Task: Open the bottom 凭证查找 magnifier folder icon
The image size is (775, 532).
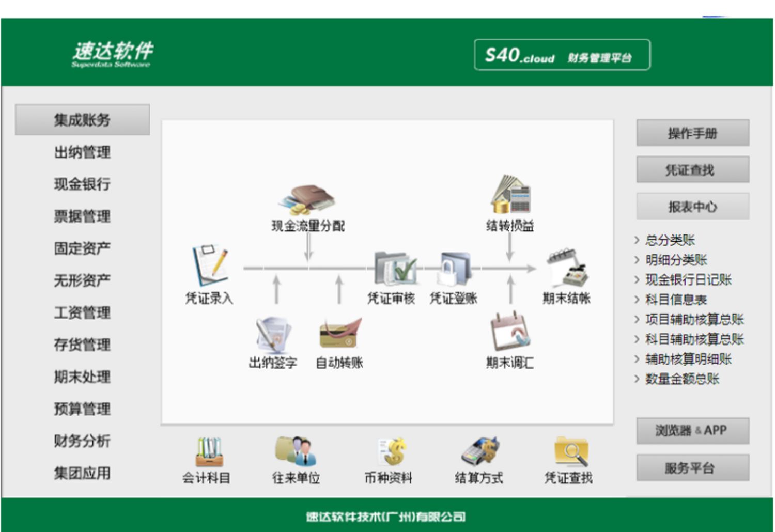Action: 571,452
